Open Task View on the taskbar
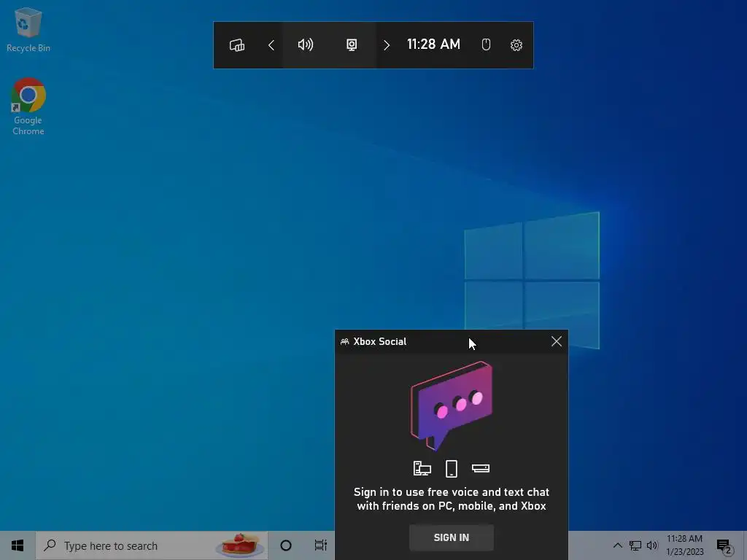Image resolution: width=747 pixels, height=560 pixels. 321,545
